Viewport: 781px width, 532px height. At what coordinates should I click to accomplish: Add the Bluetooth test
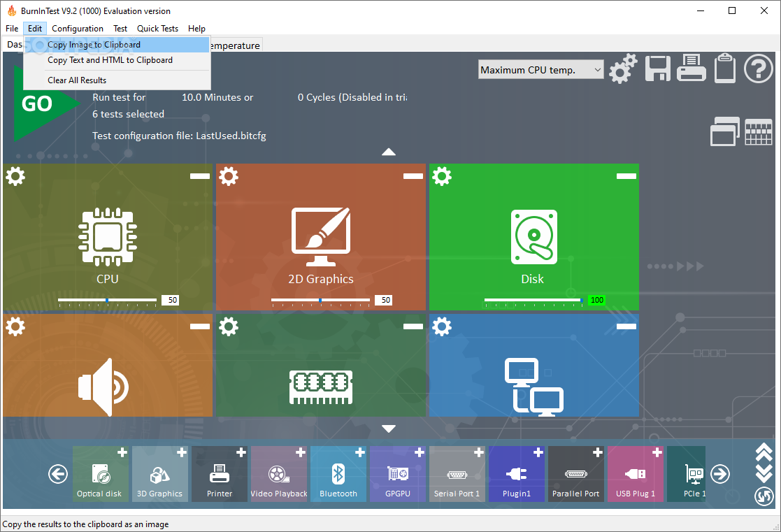tap(360, 452)
